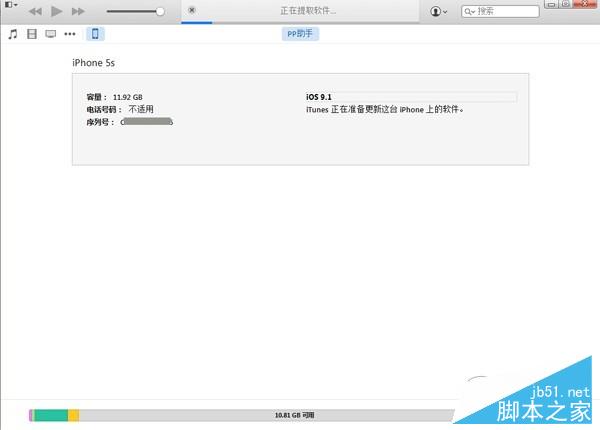Click the green segment of the storage bar
This screenshot has height=430, width=600.
pyautogui.click(x=51, y=415)
